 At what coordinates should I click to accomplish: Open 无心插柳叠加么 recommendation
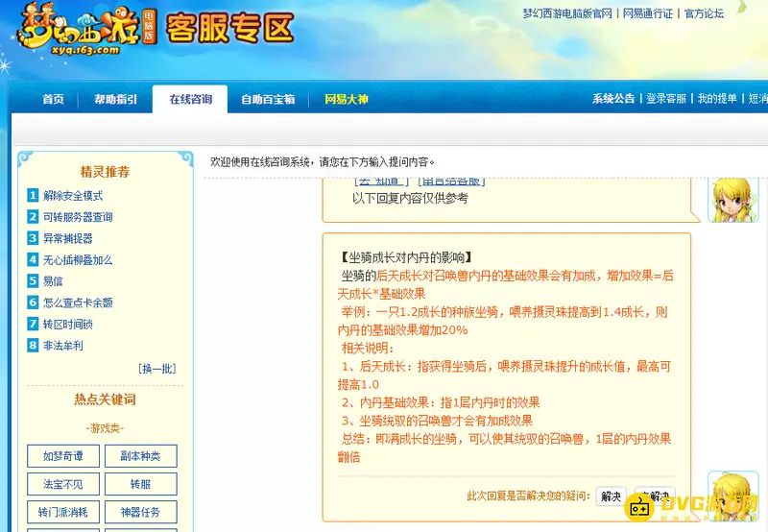click(x=78, y=260)
